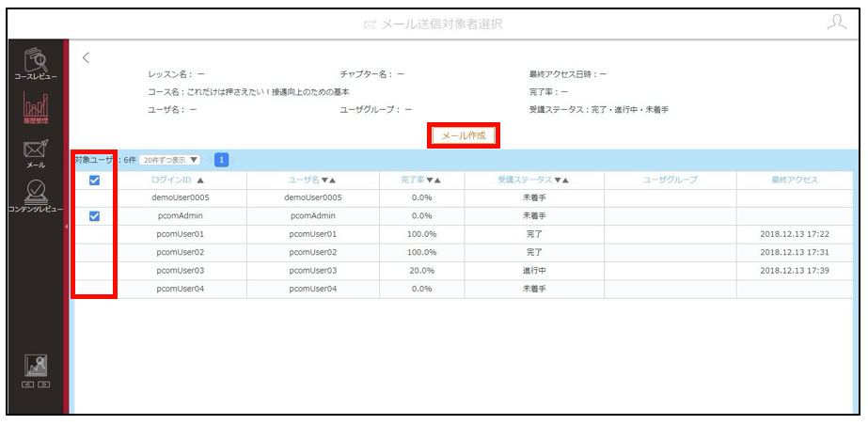868x425 pixels.
Task: Open the コースレビュー sidebar icon
Action: 36,64
